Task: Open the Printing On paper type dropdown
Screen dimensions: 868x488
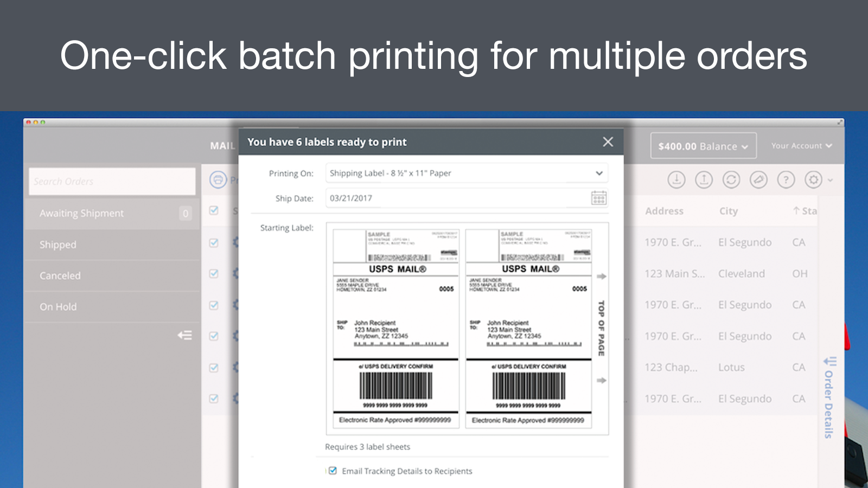Action: [467, 173]
